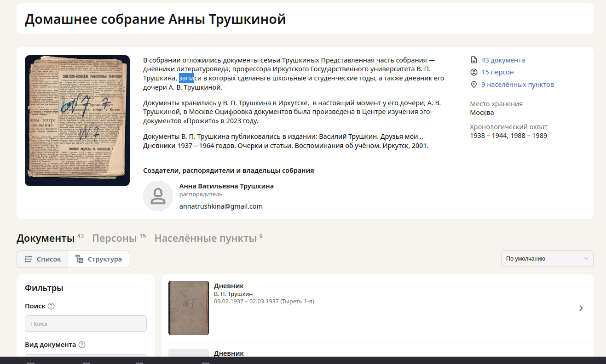Click the person icon next to '15 персон'
The width and height of the screenshot is (606, 364).
(474, 72)
